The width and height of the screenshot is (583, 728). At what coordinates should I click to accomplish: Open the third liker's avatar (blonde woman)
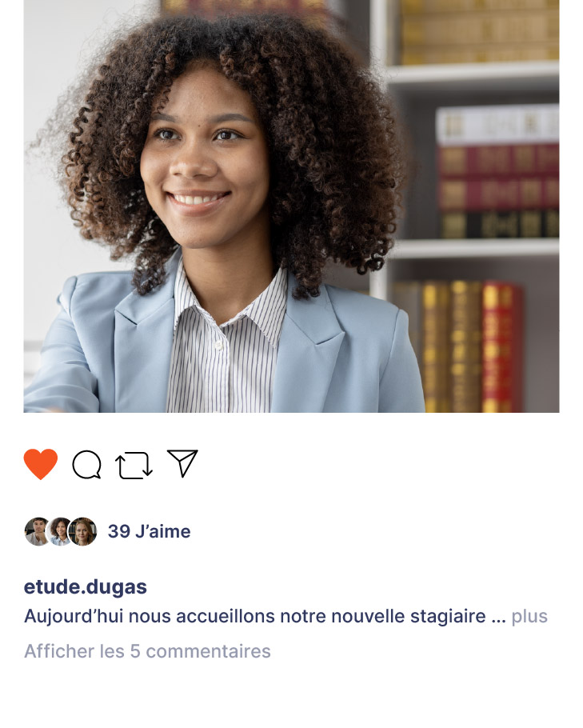point(82,531)
